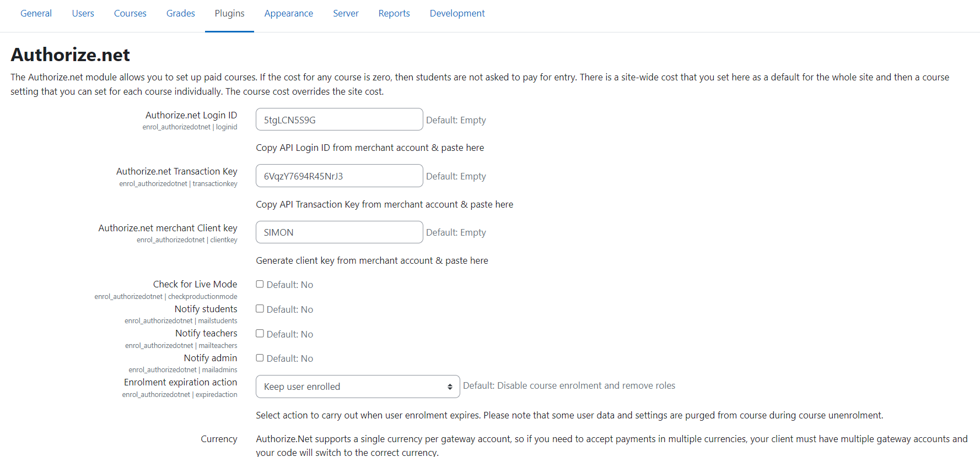
Task: Go to the Courses tab
Action: tap(130, 13)
